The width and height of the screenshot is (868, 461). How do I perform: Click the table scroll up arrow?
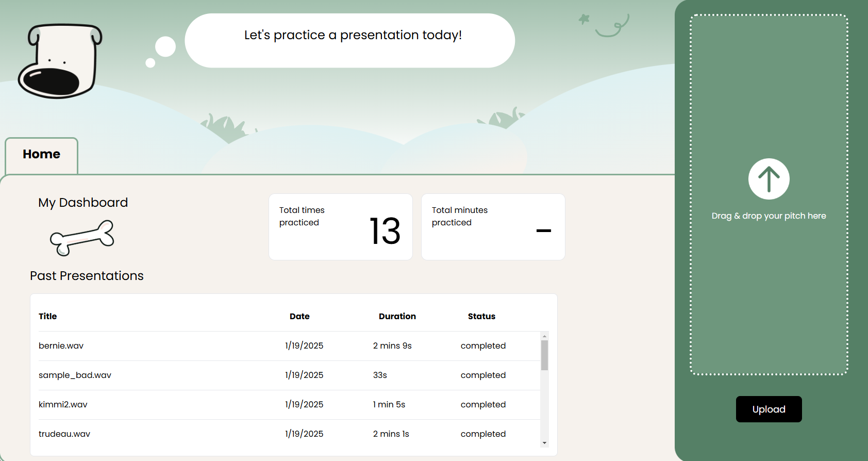click(x=544, y=336)
